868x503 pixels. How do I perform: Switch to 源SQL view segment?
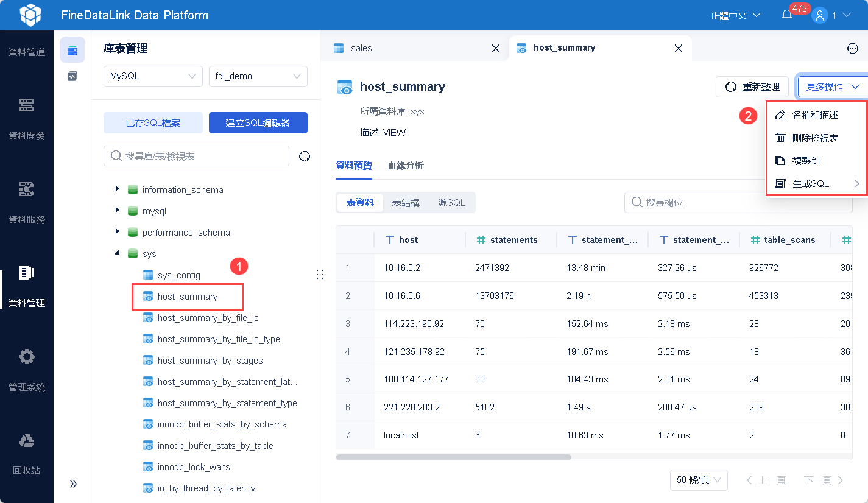452,203
